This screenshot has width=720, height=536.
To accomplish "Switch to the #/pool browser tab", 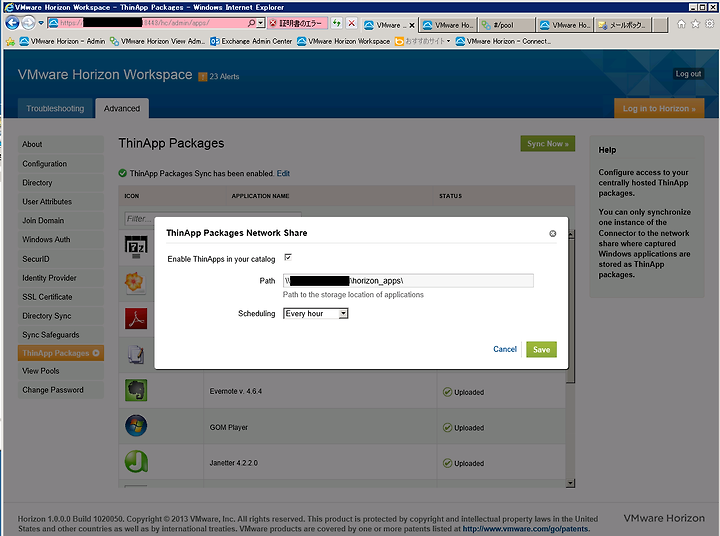I will 506,25.
